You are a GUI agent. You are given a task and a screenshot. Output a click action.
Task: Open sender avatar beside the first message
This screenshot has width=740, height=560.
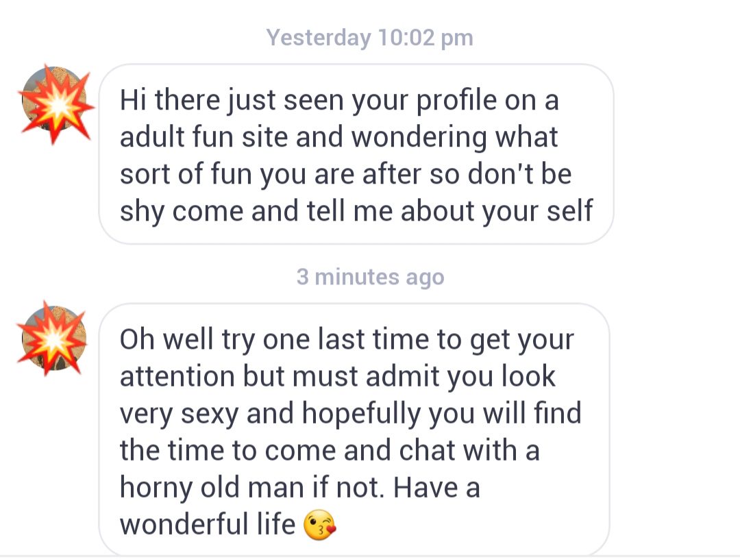[x=56, y=104]
